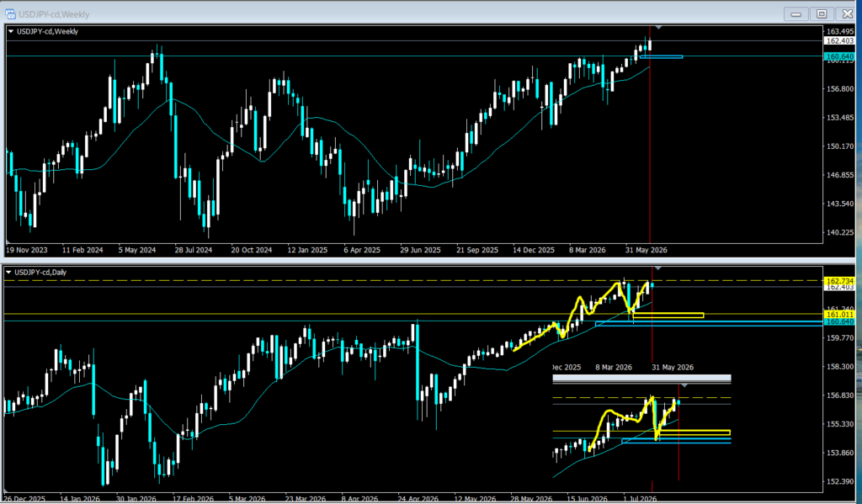Click the yellow 161.011 price tag on the Daily scale
This screenshot has height=504, width=862.
point(839,315)
